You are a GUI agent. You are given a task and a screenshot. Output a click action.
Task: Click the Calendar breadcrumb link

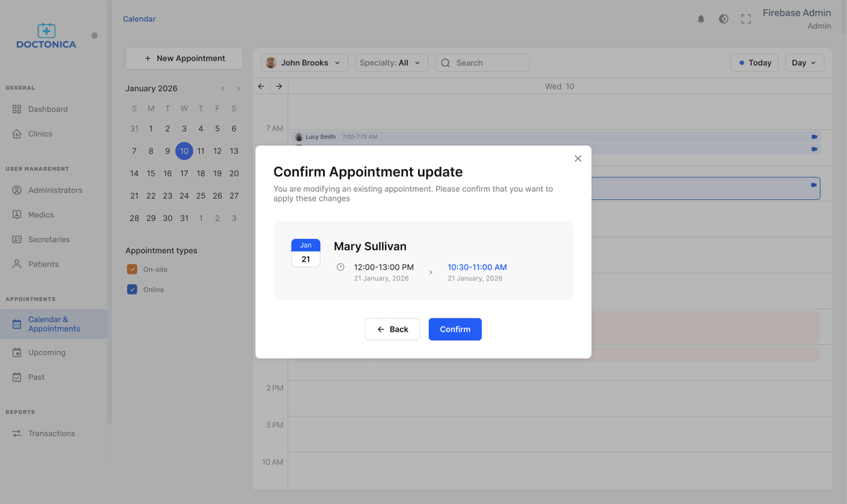coord(139,19)
